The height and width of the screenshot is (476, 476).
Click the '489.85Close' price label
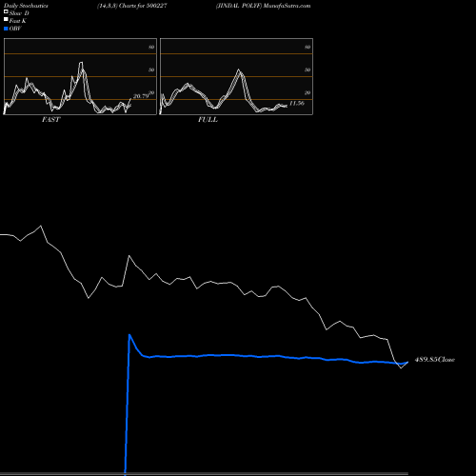[435, 360]
